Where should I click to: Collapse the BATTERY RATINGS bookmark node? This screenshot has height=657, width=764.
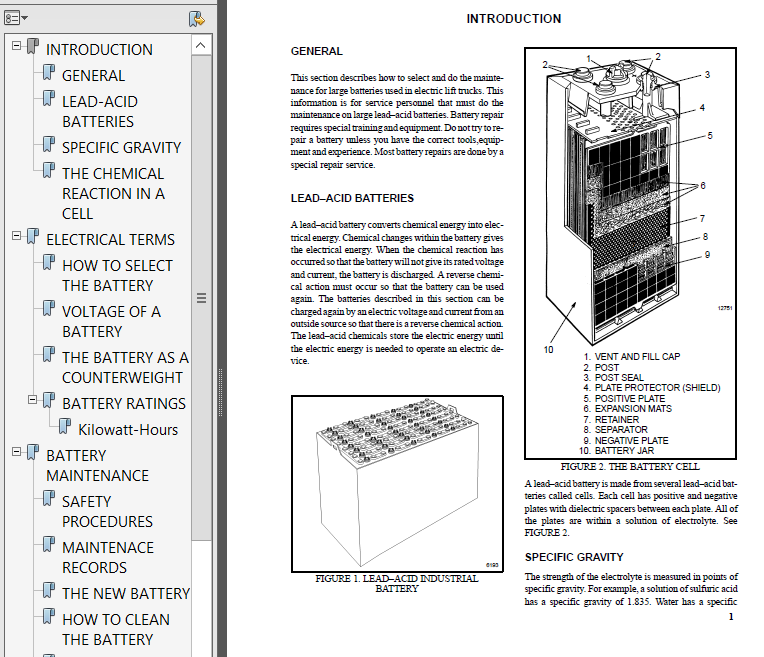(x=33, y=400)
